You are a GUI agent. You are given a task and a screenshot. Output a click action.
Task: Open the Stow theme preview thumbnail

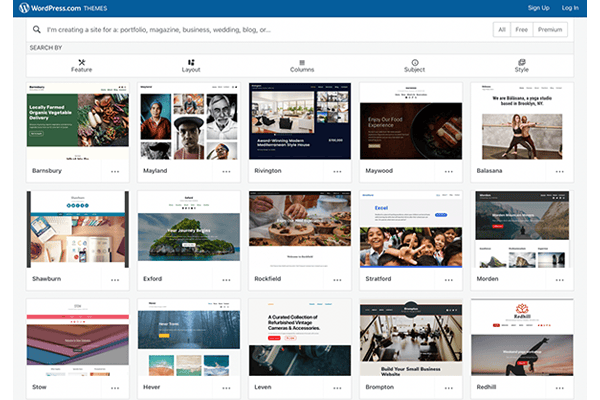coord(78,338)
